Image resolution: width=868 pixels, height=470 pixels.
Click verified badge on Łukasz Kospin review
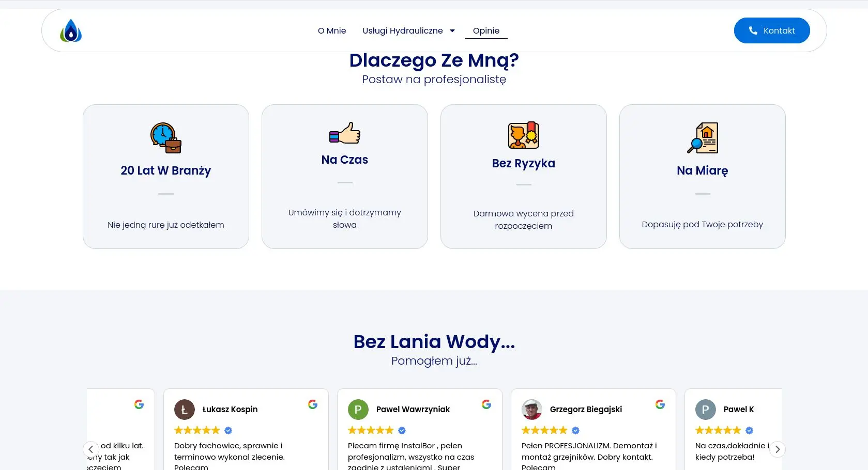(228, 430)
